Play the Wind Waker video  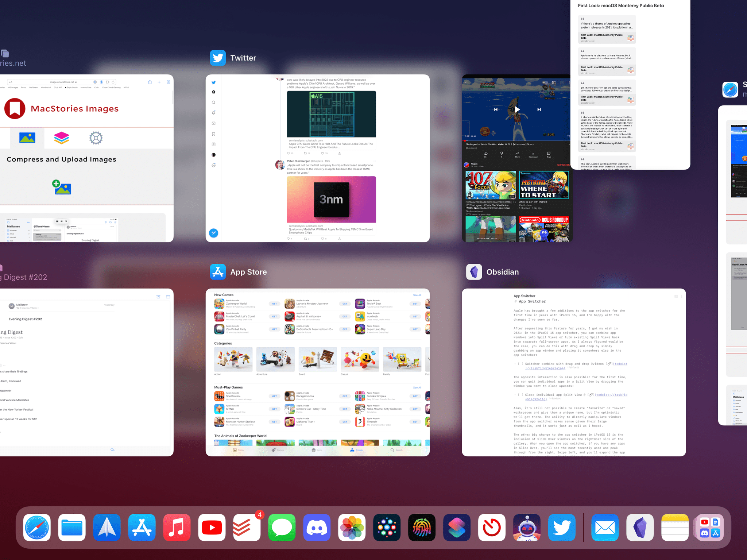click(x=517, y=109)
